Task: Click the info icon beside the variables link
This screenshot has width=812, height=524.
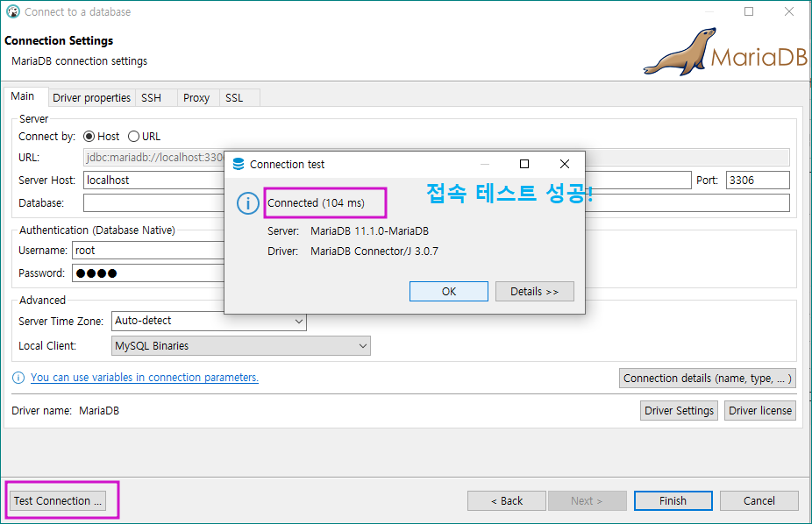Action: (x=18, y=378)
